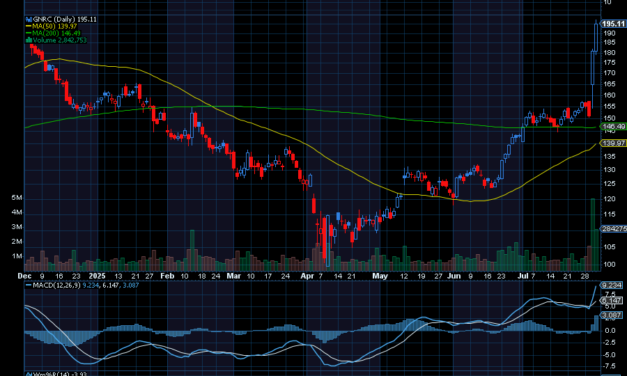Click the 195.11 last price tag
The image size is (627, 376).
(x=614, y=24)
